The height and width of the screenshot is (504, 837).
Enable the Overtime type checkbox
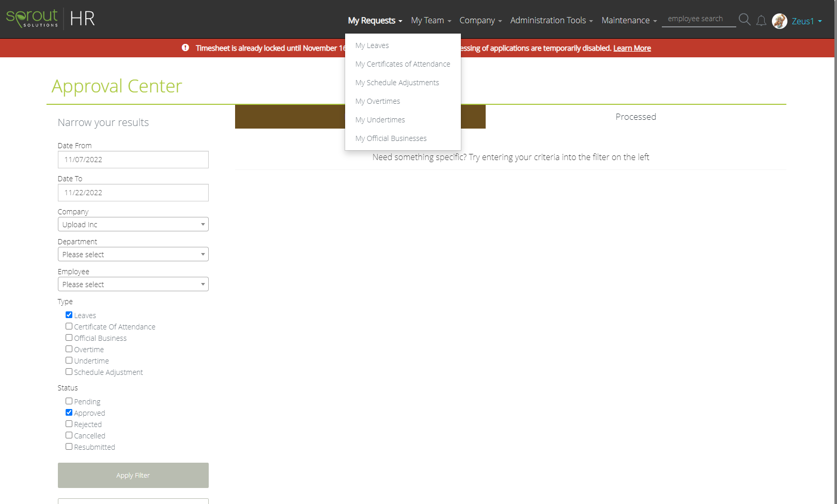[x=69, y=349]
